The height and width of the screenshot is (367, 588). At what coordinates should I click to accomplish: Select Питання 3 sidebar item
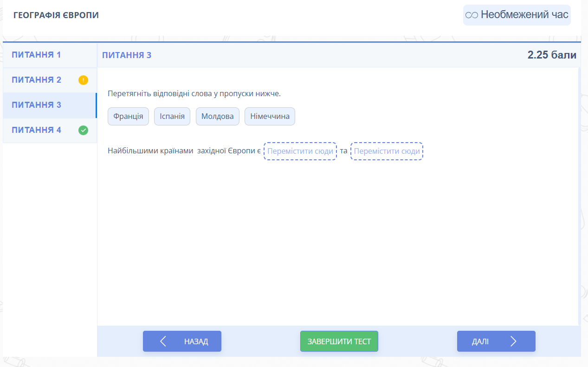click(36, 105)
